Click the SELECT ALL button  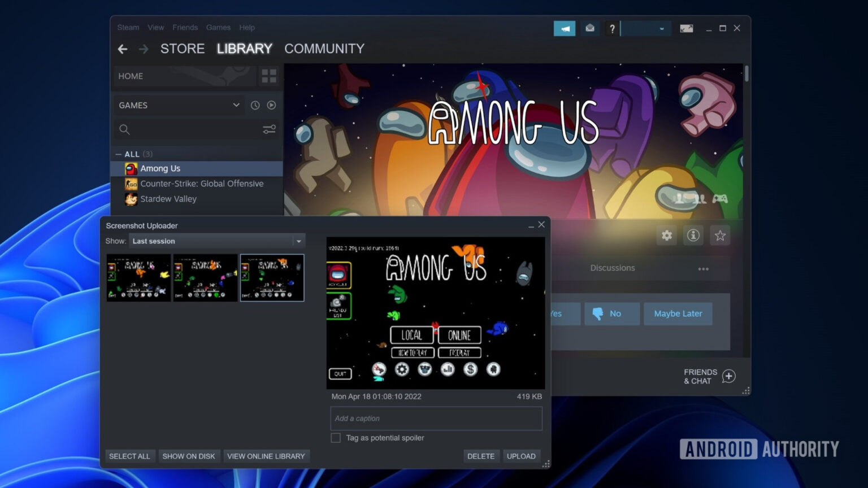click(x=129, y=456)
